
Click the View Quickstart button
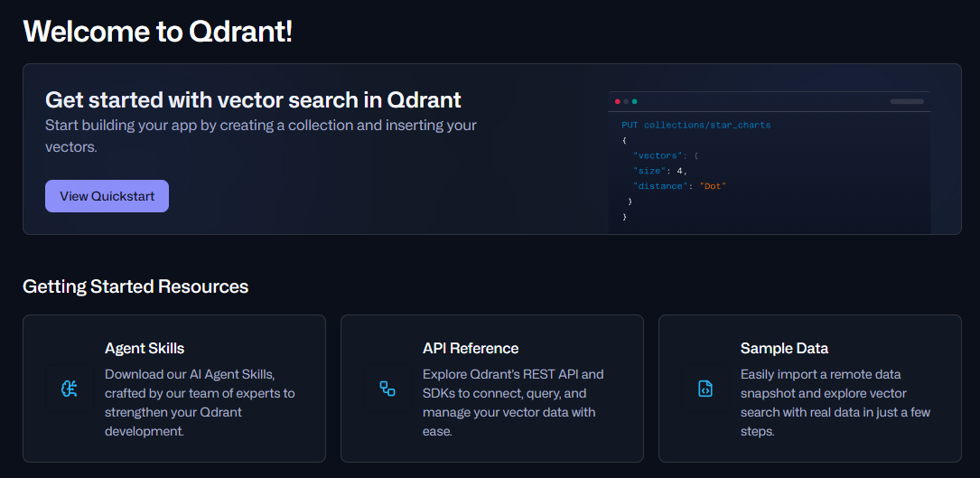pyautogui.click(x=107, y=196)
